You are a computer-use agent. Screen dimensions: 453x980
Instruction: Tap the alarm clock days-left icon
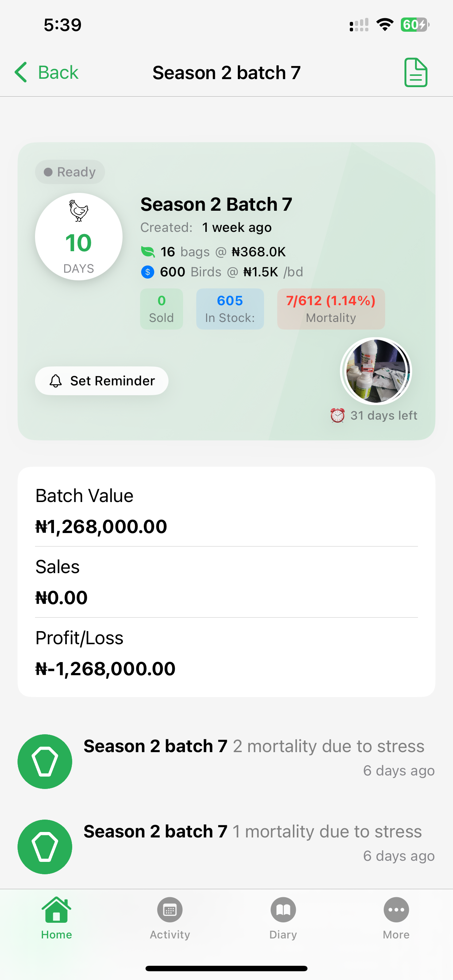tap(337, 415)
